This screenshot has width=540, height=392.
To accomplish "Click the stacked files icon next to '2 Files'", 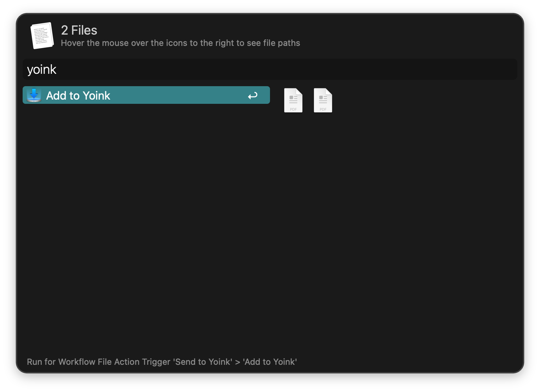I will (x=42, y=35).
